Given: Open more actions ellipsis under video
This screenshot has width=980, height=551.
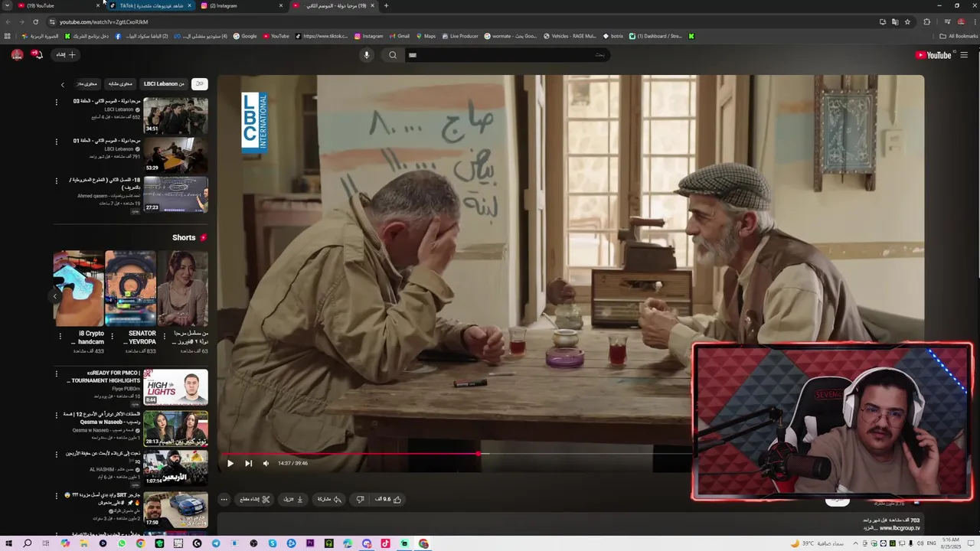Looking at the screenshot, I should (x=224, y=499).
